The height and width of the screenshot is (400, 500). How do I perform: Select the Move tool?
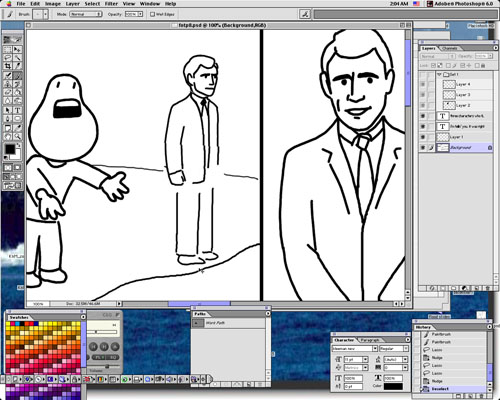click(18, 49)
